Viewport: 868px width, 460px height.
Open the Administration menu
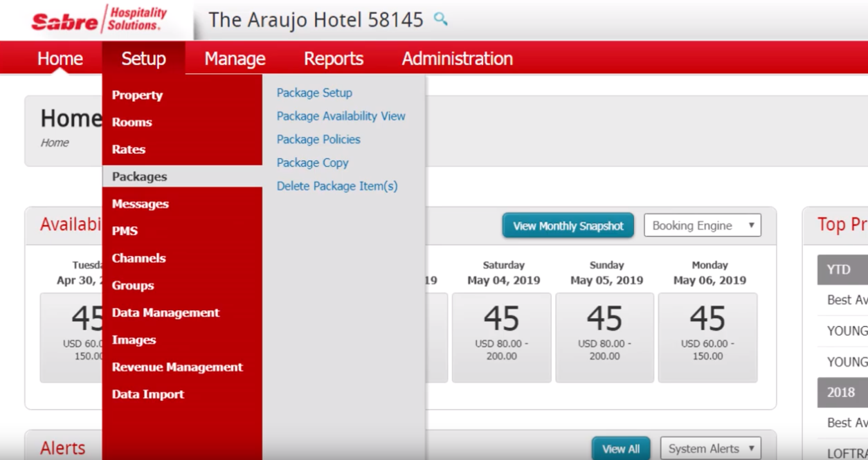pyautogui.click(x=458, y=59)
